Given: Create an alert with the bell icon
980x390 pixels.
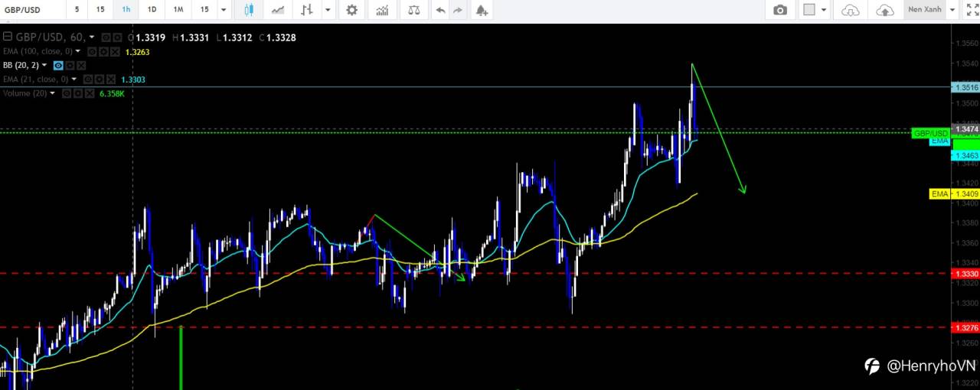Looking at the screenshot, I should click(x=481, y=10).
